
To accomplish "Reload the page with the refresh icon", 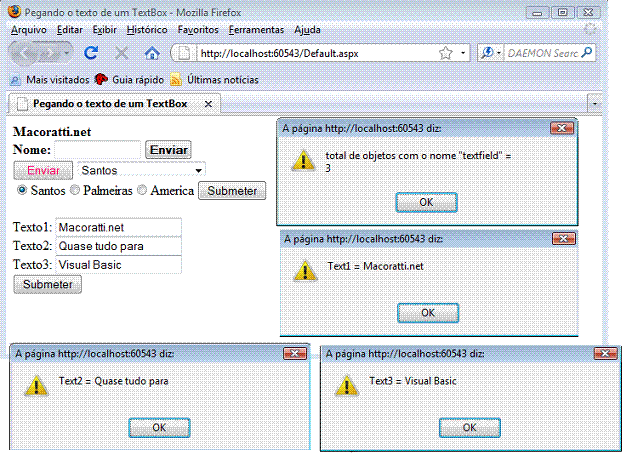I will coord(91,53).
